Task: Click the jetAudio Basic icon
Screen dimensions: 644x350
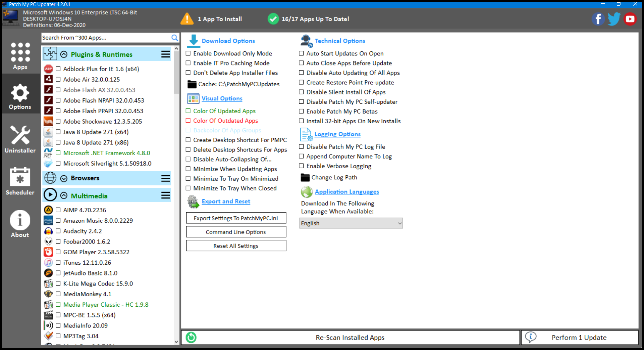Action: pos(48,273)
